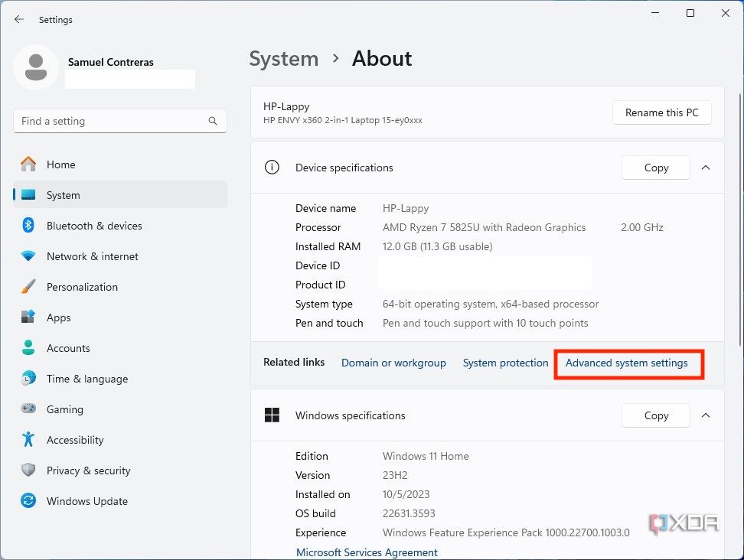Click the Samuel Contreras account name

pos(110,62)
